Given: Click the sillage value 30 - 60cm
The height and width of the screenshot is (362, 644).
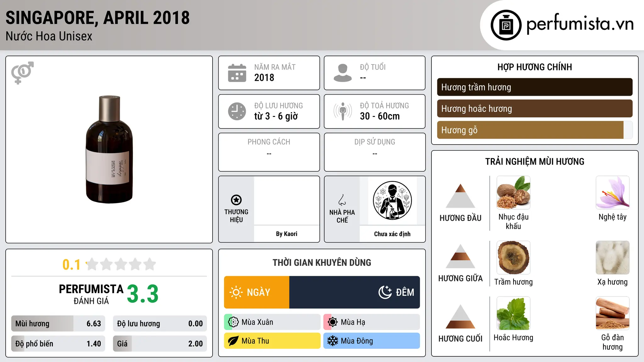Looking at the screenshot, I should pos(380,116).
